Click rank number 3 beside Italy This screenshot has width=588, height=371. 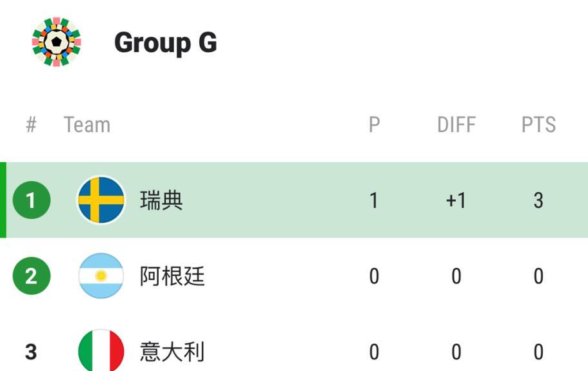[31, 352]
